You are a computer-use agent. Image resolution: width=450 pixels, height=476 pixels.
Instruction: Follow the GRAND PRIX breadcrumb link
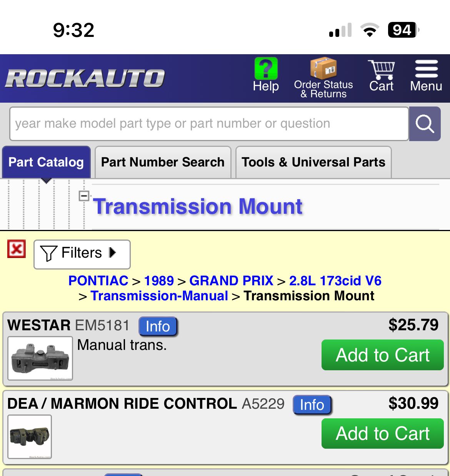click(231, 281)
